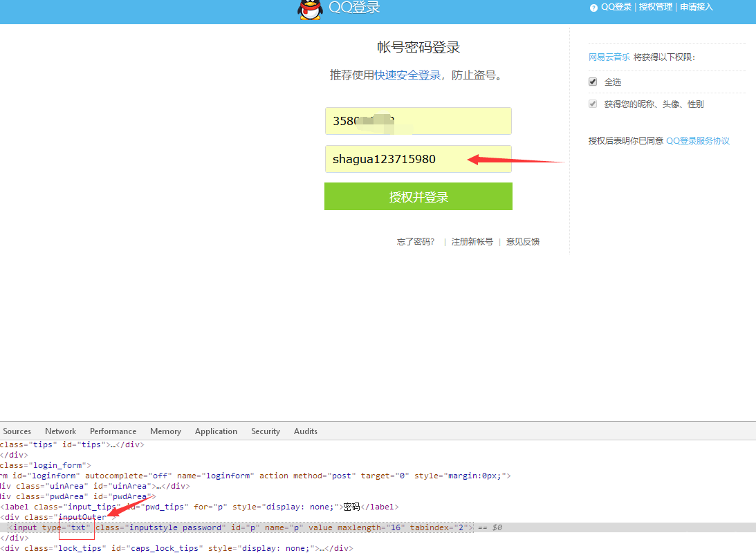Select the Performance tab
The width and height of the screenshot is (756, 553).
113,431
